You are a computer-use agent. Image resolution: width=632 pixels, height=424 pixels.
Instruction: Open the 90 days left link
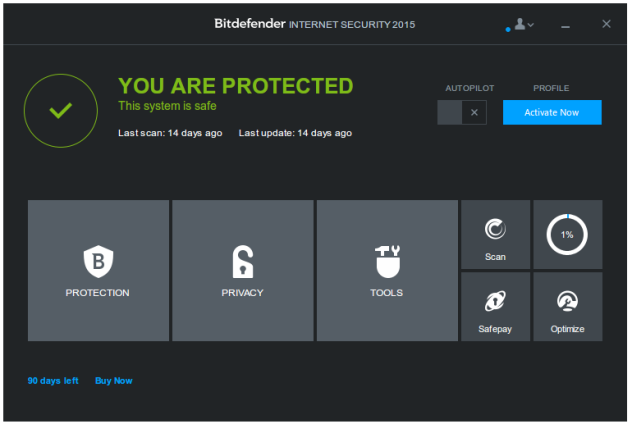coord(53,380)
